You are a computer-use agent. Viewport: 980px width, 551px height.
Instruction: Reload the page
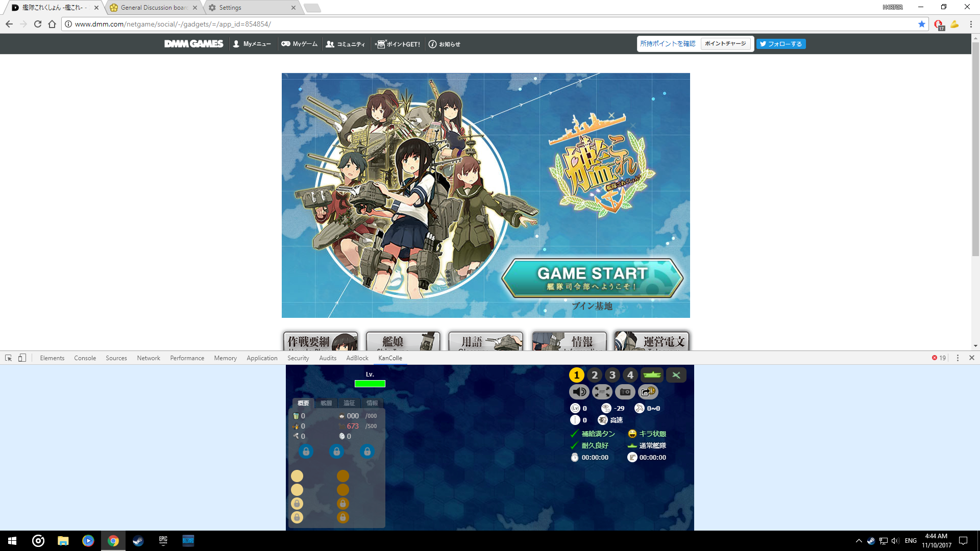click(38, 24)
